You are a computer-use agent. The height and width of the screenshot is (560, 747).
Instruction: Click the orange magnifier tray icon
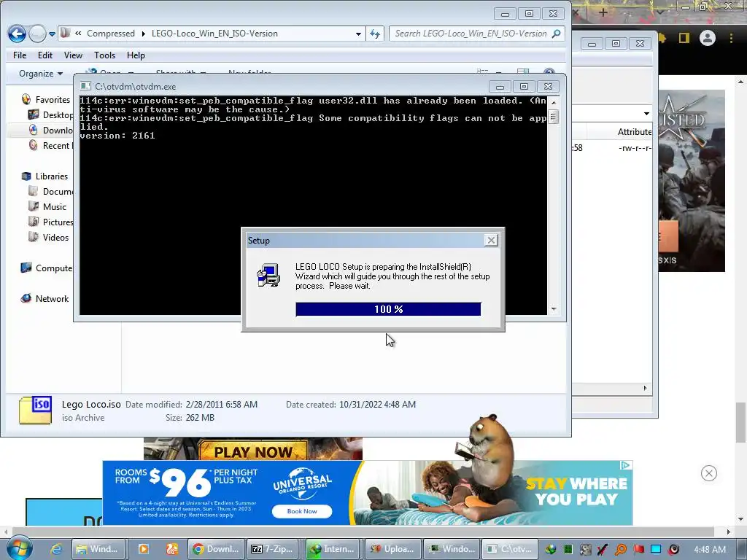click(621, 549)
